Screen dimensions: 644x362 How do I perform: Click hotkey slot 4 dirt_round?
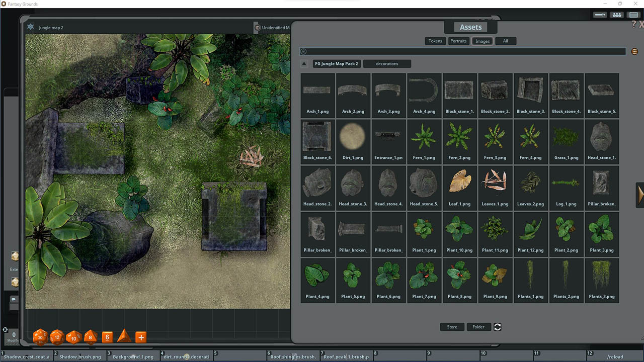(x=187, y=356)
